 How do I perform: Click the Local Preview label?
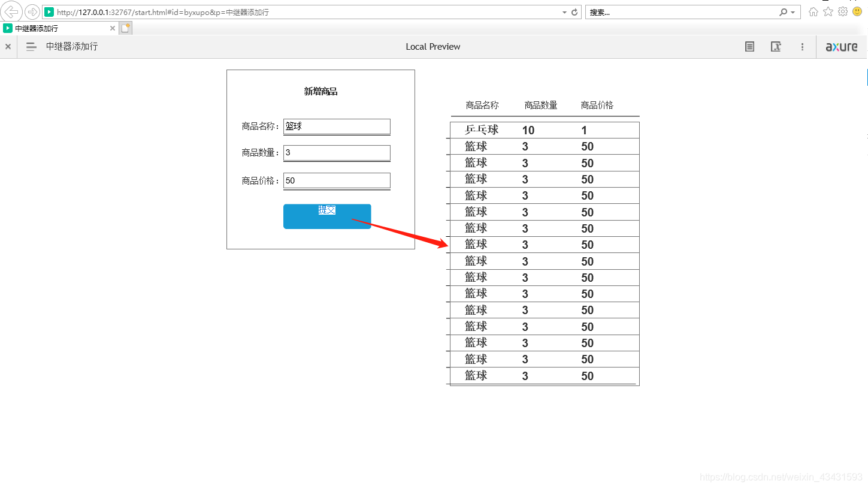click(433, 47)
